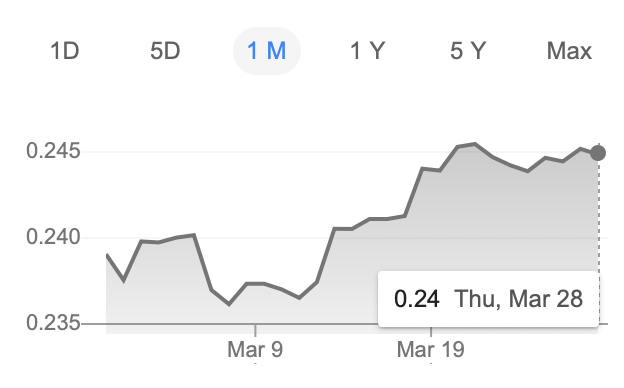Viewport: 624px width, 388px height.
Task: Click the 0.240 y-axis label
Action: point(53,237)
